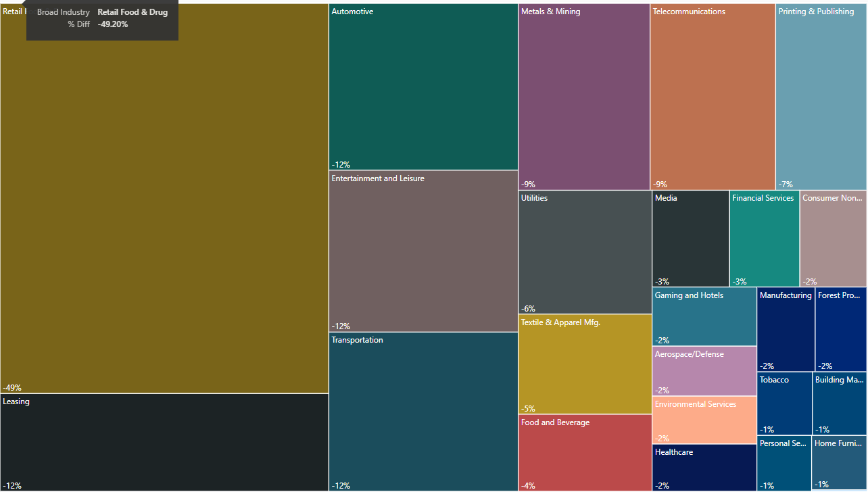Click the Tobacco tile
The image size is (868, 492).
tap(784, 403)
